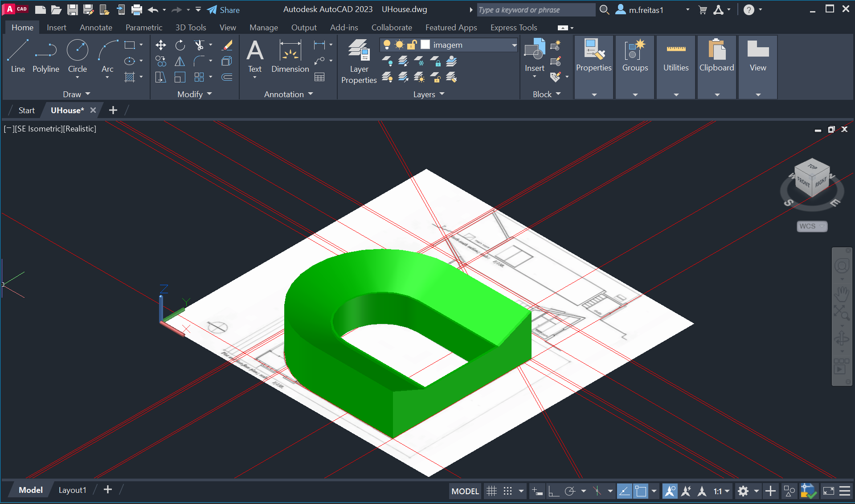Switch to the Annotate ribbon tab
Screen dimensions: 855x504
tap(96, 28)
